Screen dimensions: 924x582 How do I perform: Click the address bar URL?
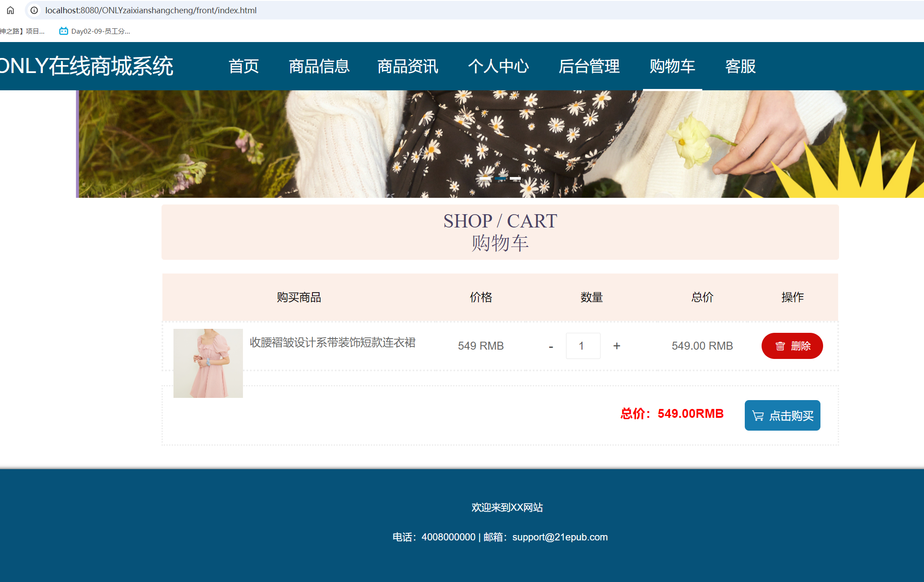tap(151, 10)
